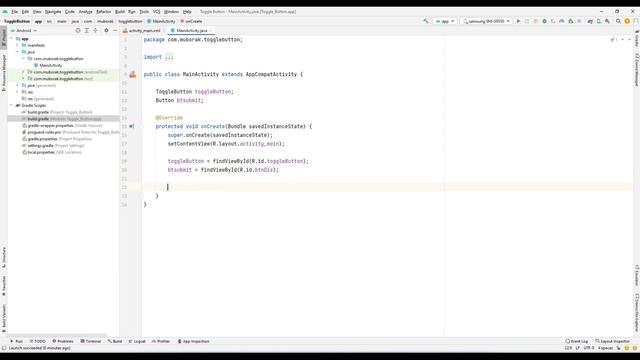
Task: Open the Gradle panel on right edge
Action: point(636,38)
